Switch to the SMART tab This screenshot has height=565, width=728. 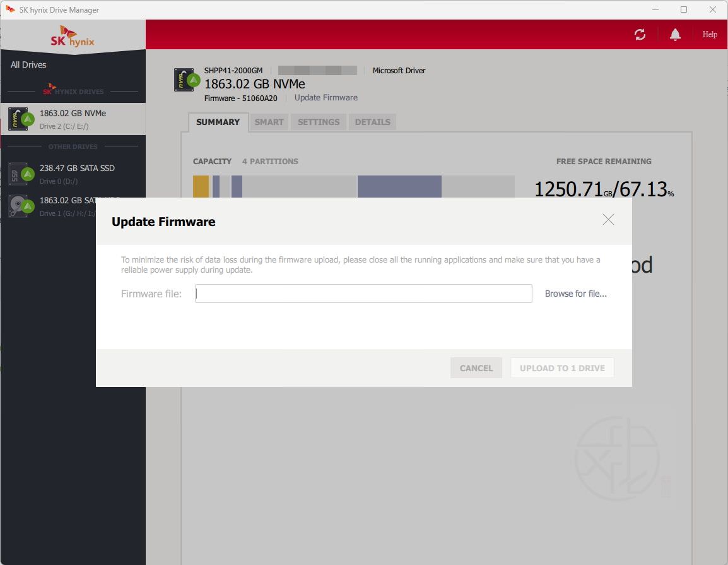click(269, 122)
